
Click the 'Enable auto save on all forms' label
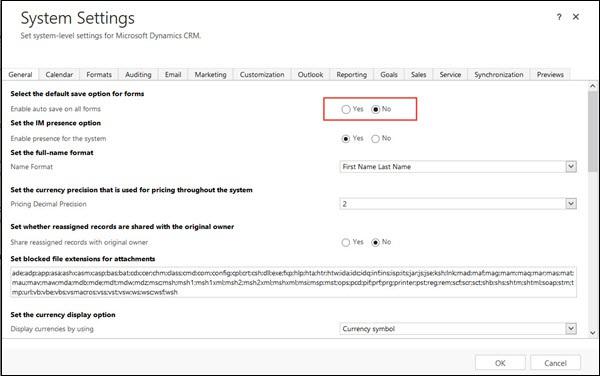tap(55, 109)
